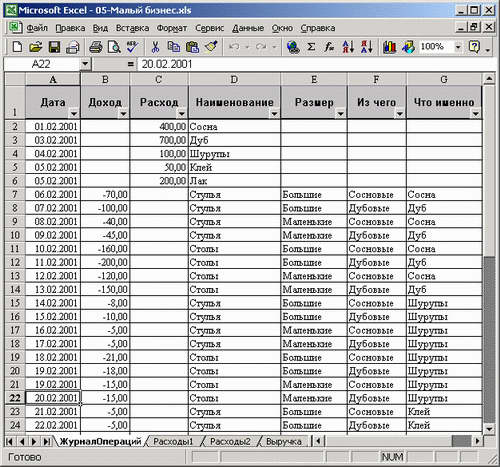Click Format Painter brush icon
The width and height of the screenshot is (500, 467).
pos(211,47)
